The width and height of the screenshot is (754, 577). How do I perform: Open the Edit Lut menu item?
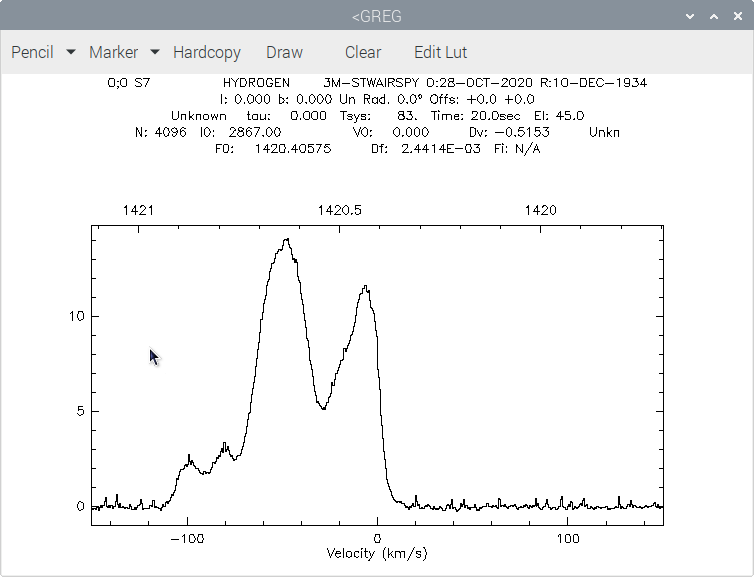coord(440,52)
